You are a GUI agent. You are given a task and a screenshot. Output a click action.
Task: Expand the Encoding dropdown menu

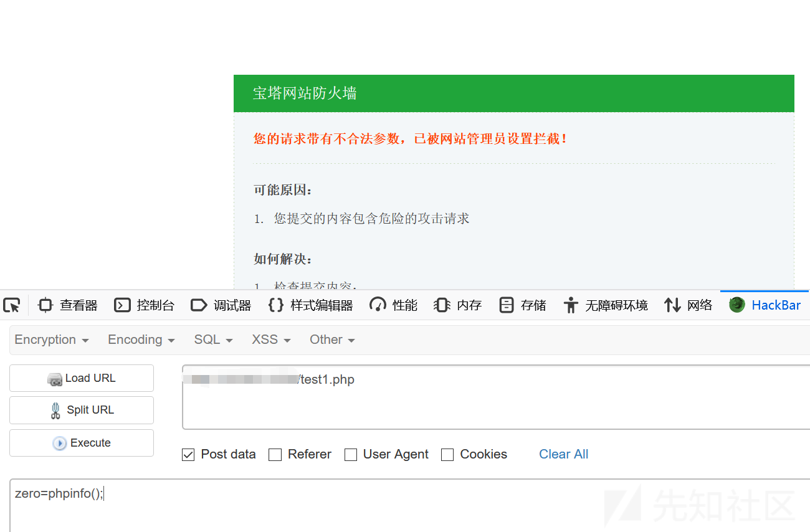click(x=141, y=340)
